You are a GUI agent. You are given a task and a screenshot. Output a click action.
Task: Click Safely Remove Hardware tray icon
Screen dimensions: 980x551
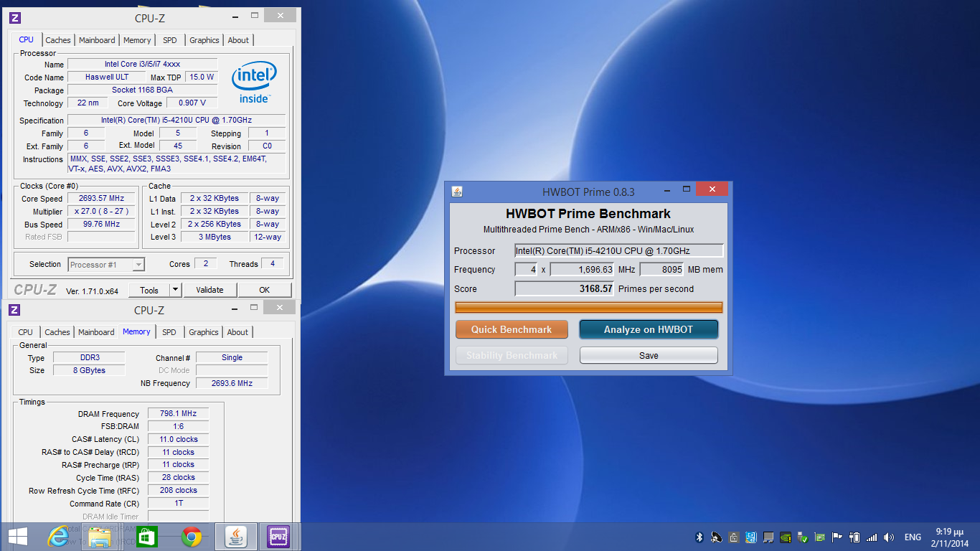coord(803,537)
